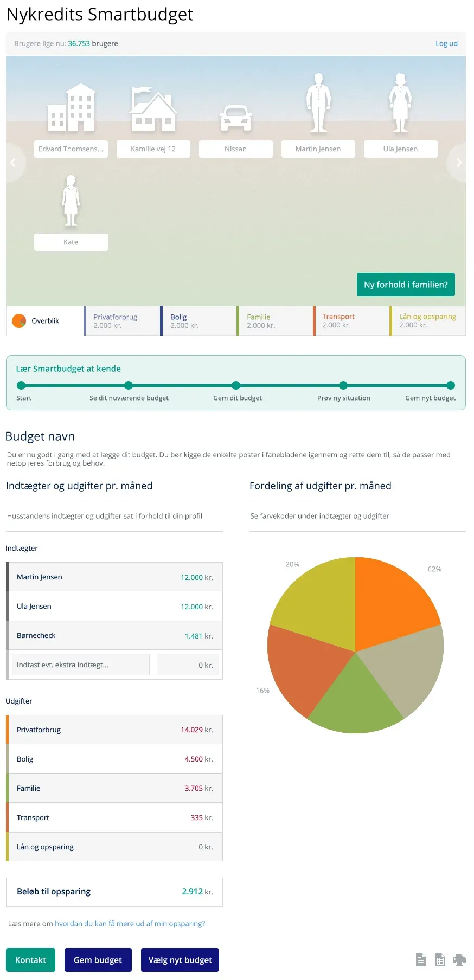The image size is (474, 980).
Task: Click the Edvard Thomsens apartment building icon
Action: (71, 107)
